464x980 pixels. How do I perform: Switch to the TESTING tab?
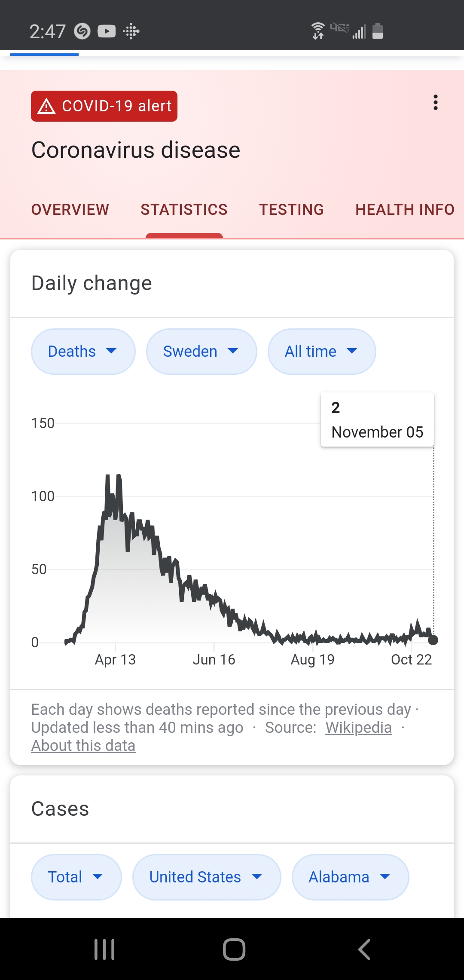tap(291, 210)
